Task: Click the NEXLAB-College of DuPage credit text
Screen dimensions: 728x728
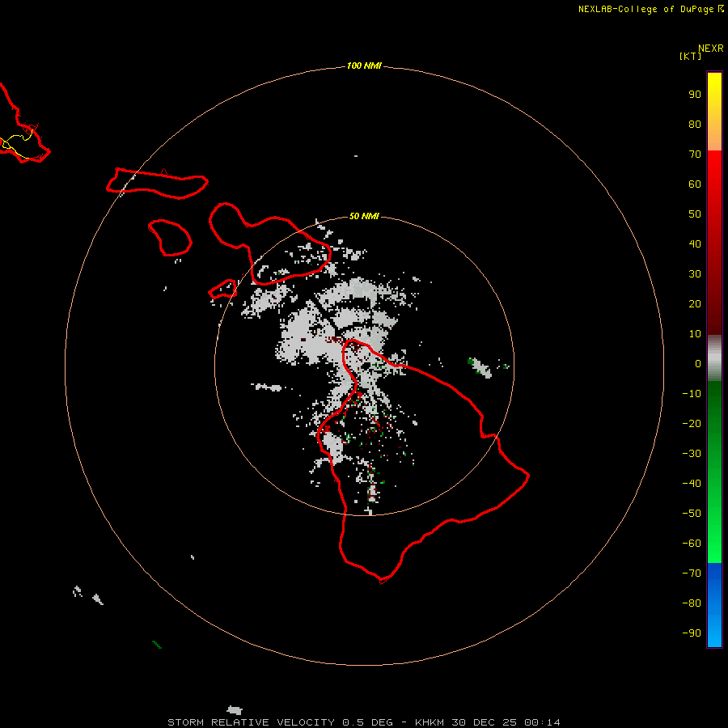Action: pyautogui.click(x=650, y=9)
